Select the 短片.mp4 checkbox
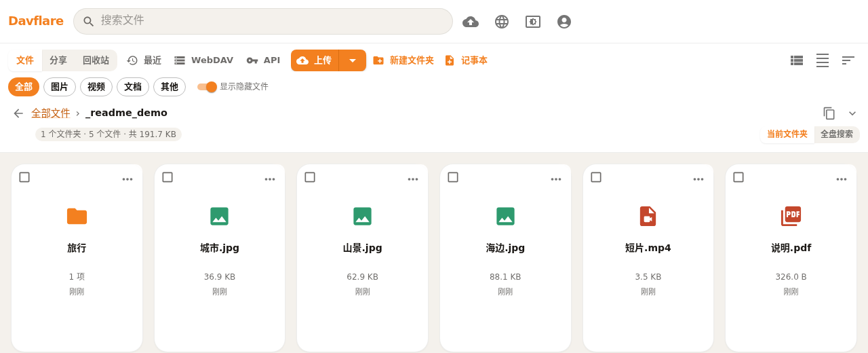Image resolution: width=868 pixels, height=353 pixels. click(x=596, y=177)
